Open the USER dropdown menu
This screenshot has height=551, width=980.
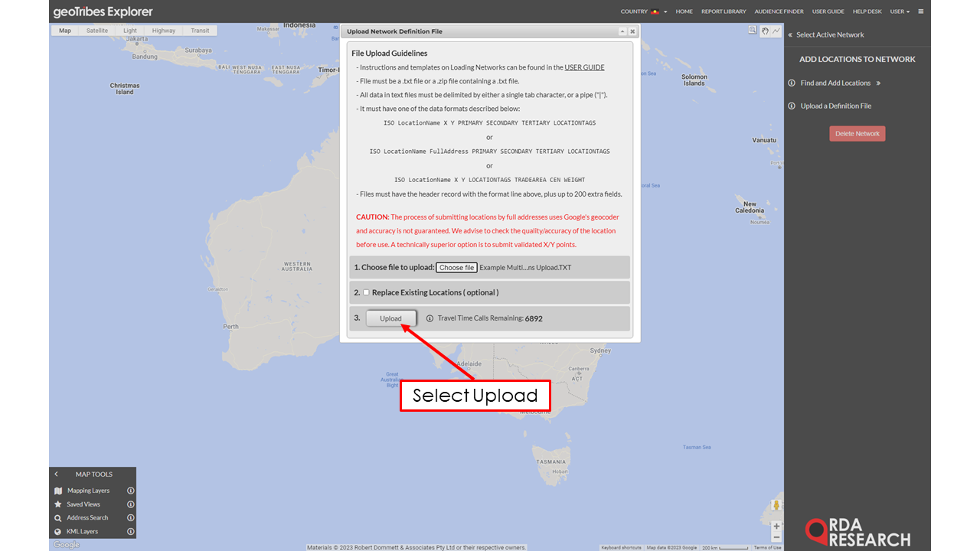(x=900, y=11)
